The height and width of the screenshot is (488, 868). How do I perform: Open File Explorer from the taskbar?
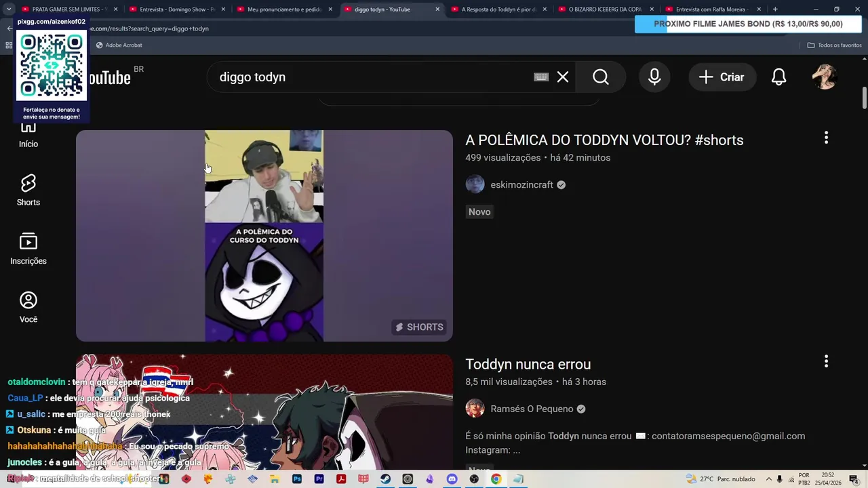pos(275,479)
